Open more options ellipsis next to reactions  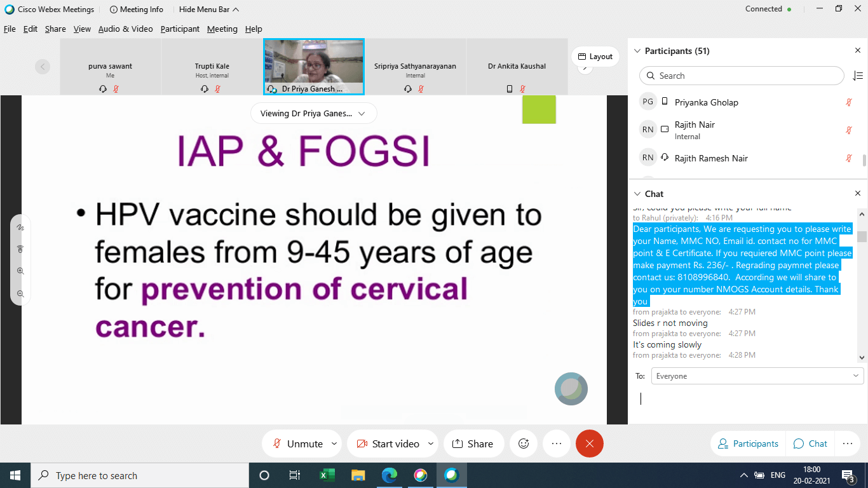tap(557, 444)
